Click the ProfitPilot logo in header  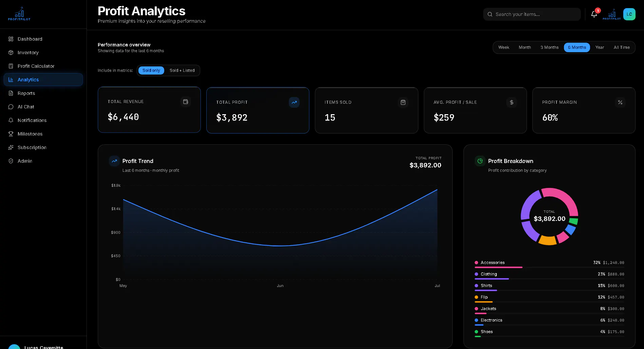pyautogui.click(x=612, y=14)
